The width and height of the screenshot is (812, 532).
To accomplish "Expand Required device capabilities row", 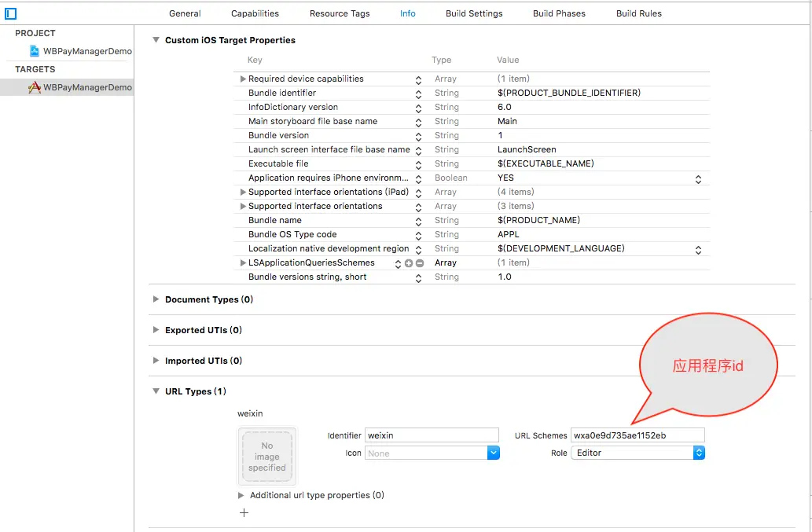I will (x=243, y=79).
